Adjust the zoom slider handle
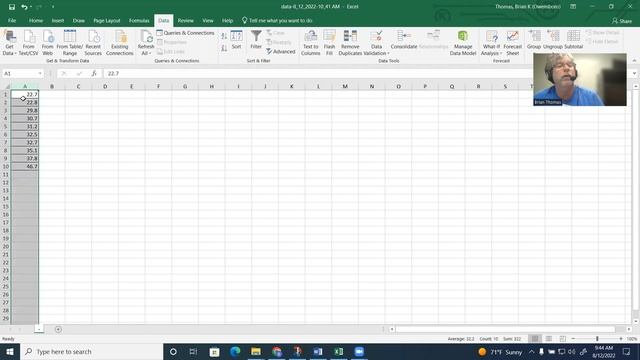Screen dimensions: 640x360 coord(597,339)
